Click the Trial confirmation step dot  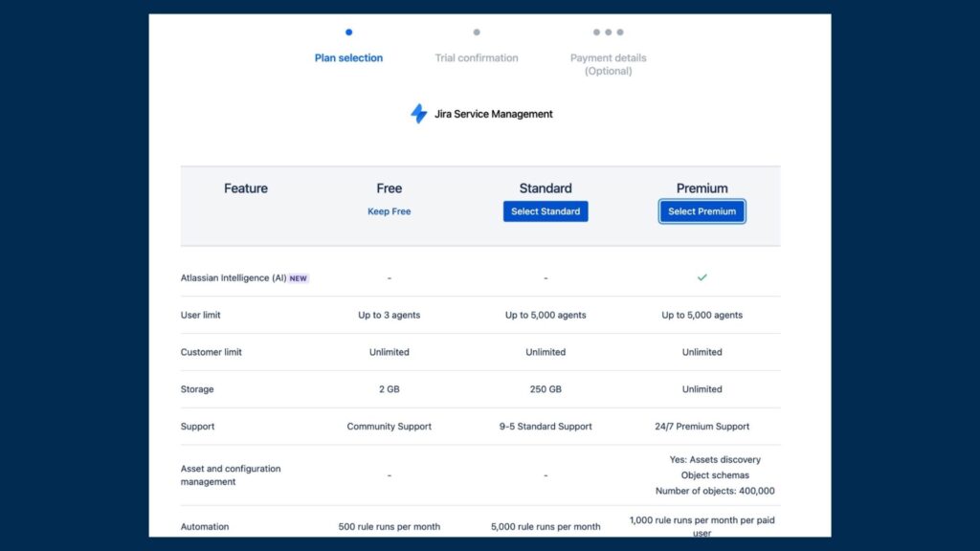click(x=477, y=33)
